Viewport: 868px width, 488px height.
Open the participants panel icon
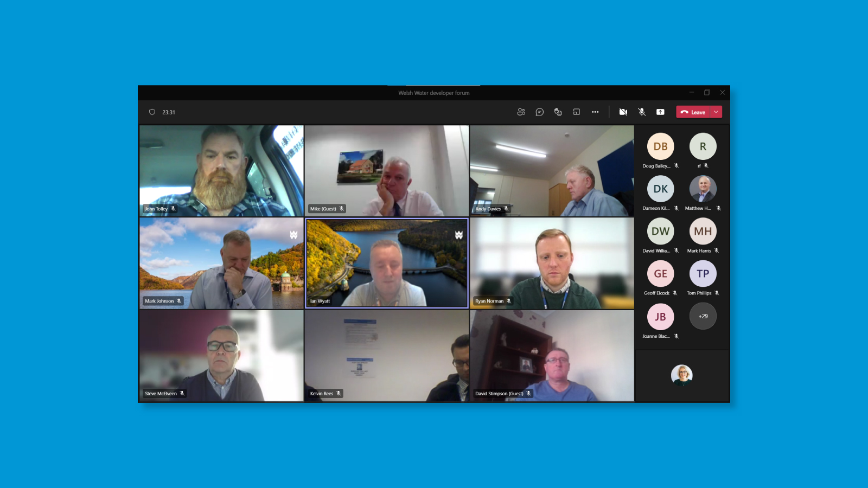(521, 112)
